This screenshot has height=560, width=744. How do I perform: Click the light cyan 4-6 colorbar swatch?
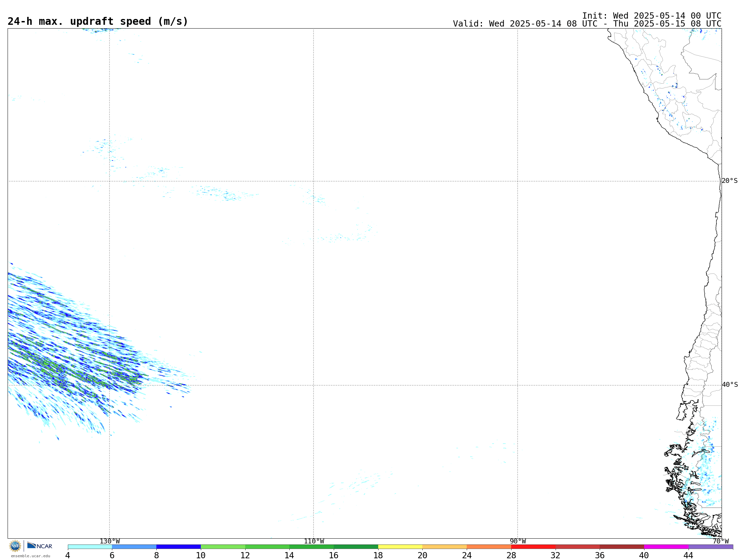(90, 547)
